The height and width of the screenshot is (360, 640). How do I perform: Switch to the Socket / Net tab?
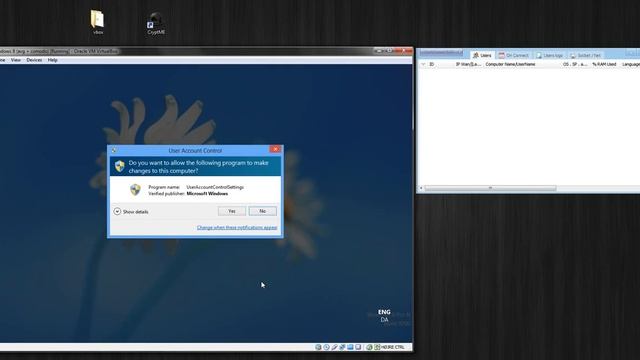585,55
